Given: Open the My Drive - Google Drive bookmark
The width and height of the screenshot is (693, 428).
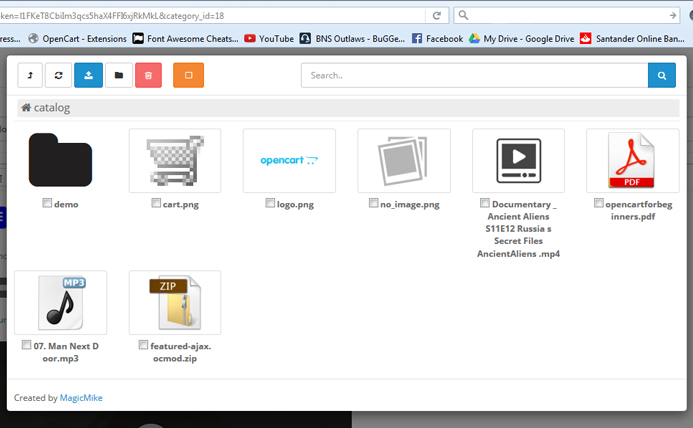Looking at the screenshot, I should coord(522,38).
